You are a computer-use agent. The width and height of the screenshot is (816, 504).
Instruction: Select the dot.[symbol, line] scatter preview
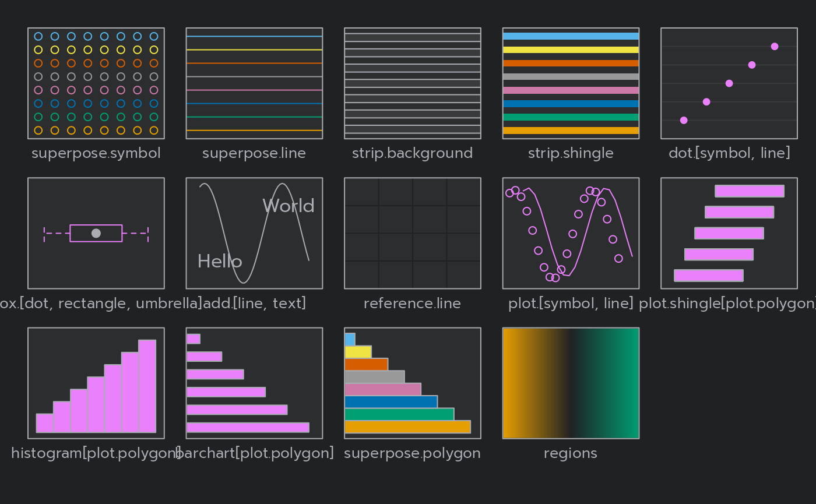(729, 83)
